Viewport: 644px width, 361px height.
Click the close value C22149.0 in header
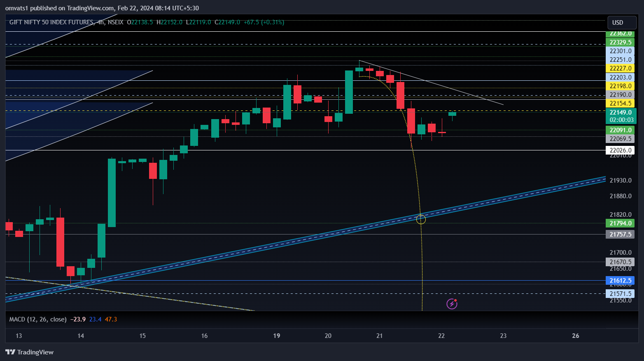tap(227, 22)
